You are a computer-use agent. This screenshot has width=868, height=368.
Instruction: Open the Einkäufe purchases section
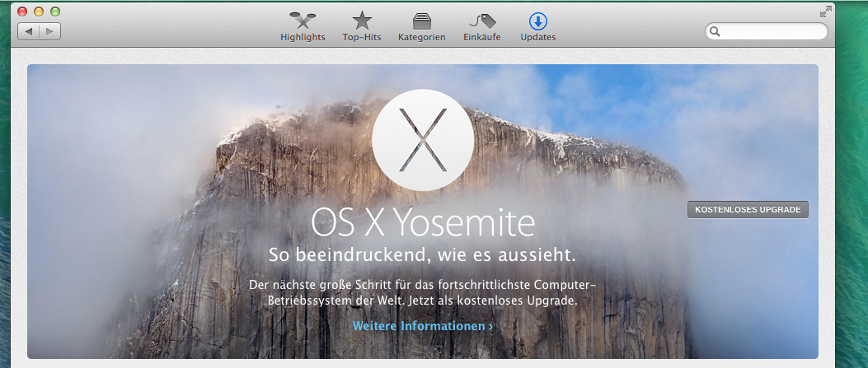pyautogui.click(x=481, y=27)
